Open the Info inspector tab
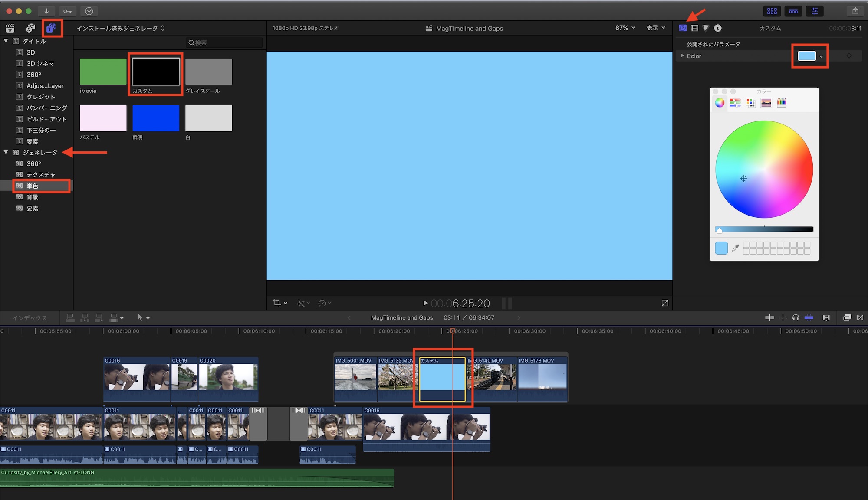 point(718,28)
